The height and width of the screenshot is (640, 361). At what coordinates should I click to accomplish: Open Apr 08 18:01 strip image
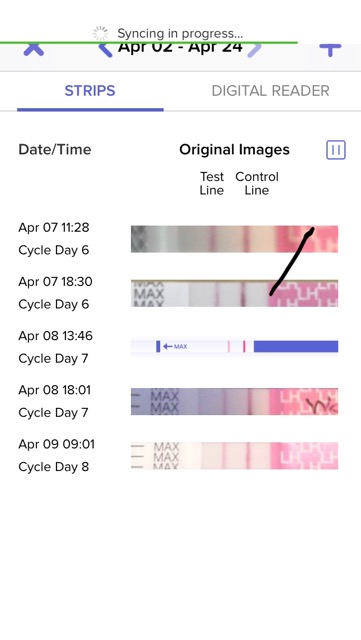click(x=234, y=401)
